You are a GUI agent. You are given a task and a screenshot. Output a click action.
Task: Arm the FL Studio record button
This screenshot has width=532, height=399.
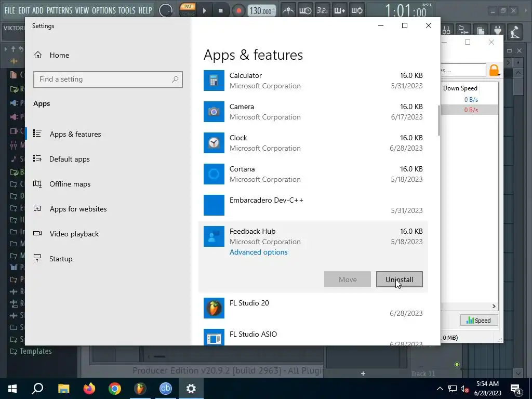point(238,10)
